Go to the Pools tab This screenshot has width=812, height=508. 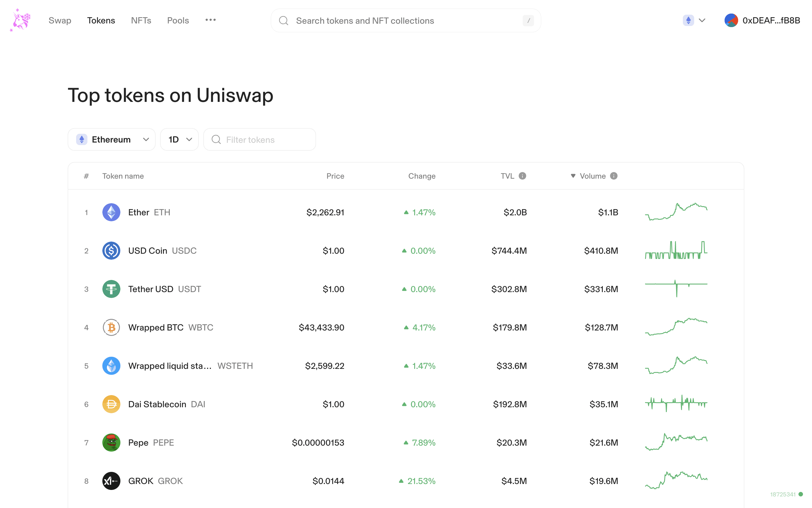(178, 21)
